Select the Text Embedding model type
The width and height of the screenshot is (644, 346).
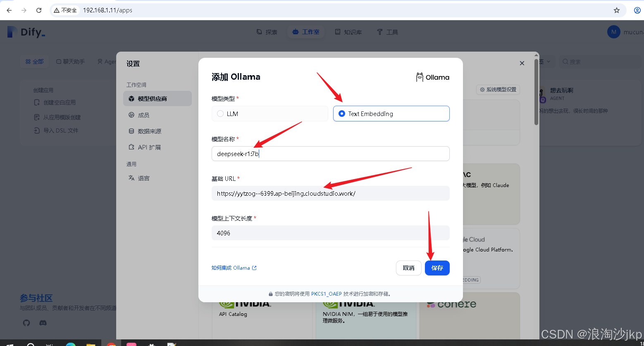tap(391, 114)
